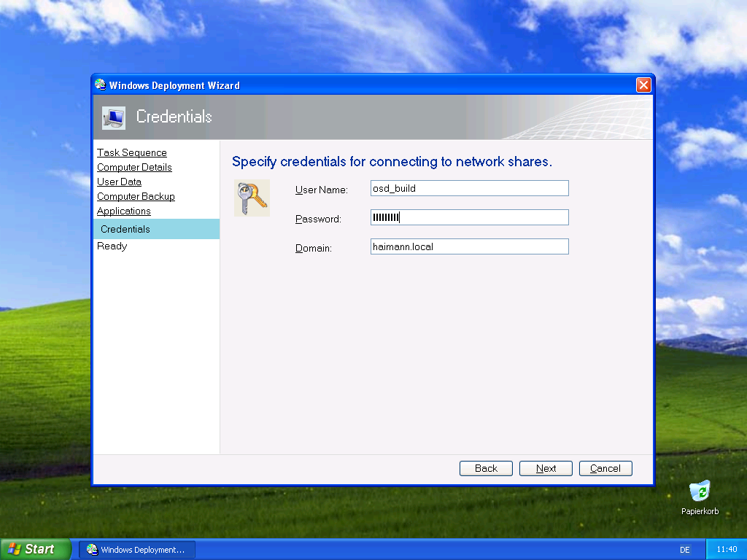Click the Windows flag logo in Start
This screenshot has height=560, width=747.
(x=14, y=549)
